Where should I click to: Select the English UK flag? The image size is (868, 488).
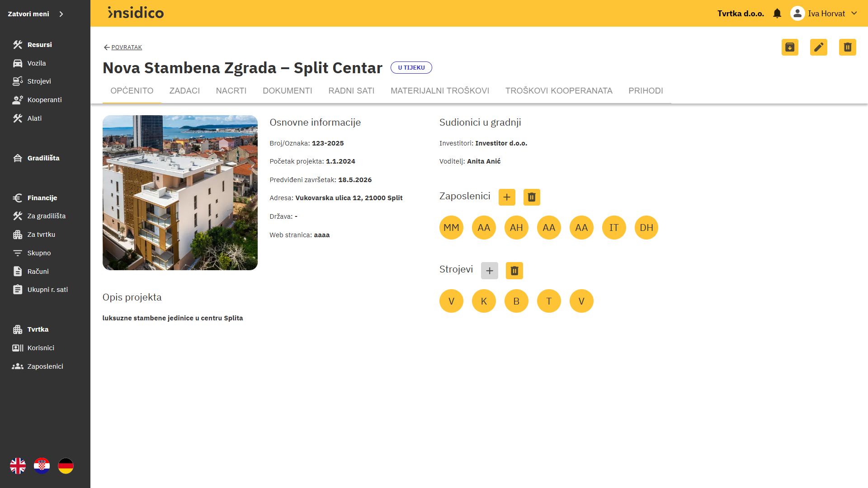coord(18,466)
